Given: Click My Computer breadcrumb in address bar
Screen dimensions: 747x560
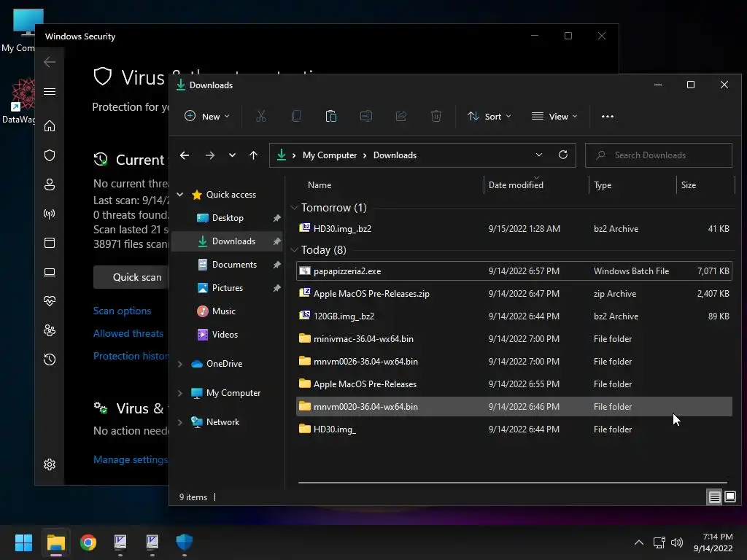Looking at the screenshot, I should (x=330, y=155).
